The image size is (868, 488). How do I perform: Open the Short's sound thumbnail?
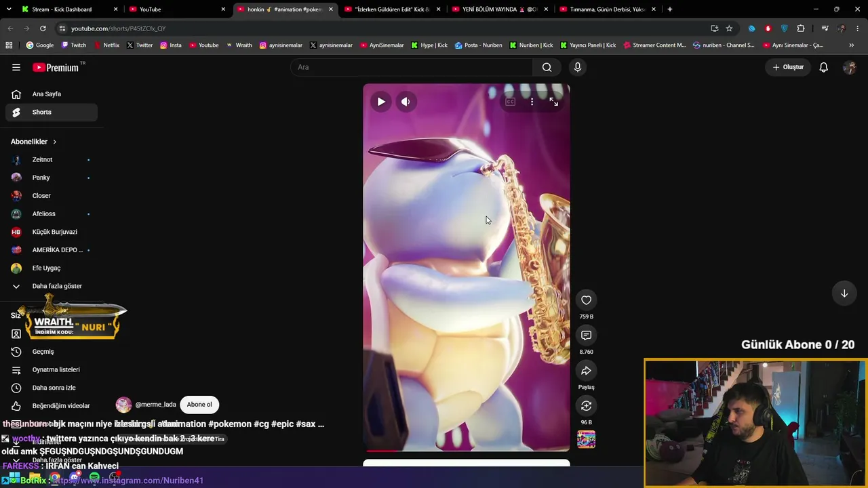pyautogui.click(x=587, y=440)
